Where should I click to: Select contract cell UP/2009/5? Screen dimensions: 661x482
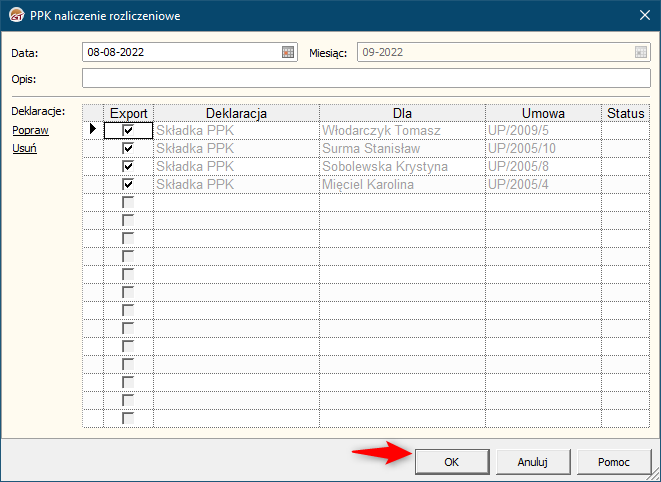point(543,131)
